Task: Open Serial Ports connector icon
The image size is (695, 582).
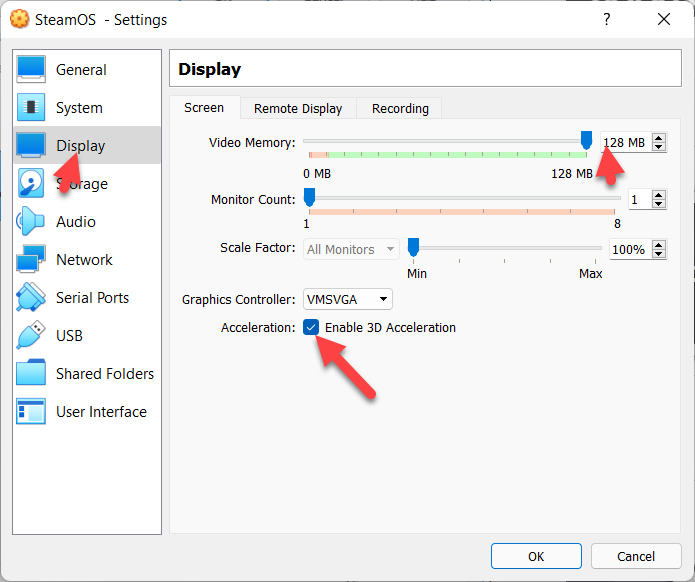Action: coord(31,297)
